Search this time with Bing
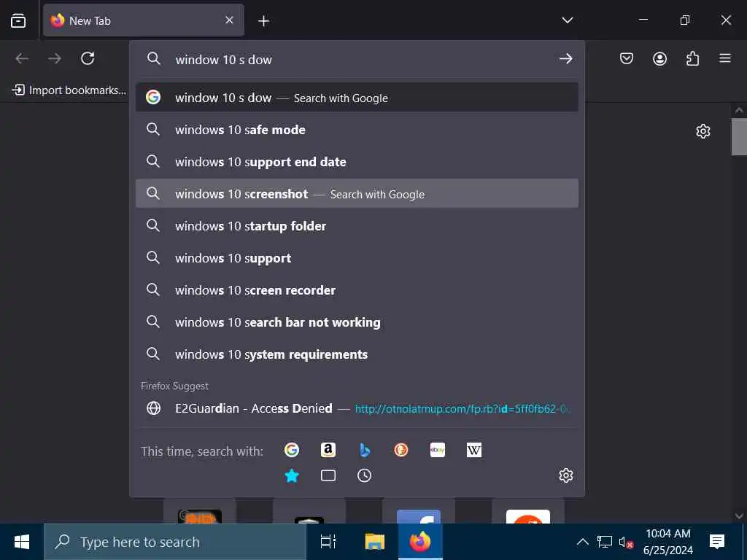 [x=365, y=450]
